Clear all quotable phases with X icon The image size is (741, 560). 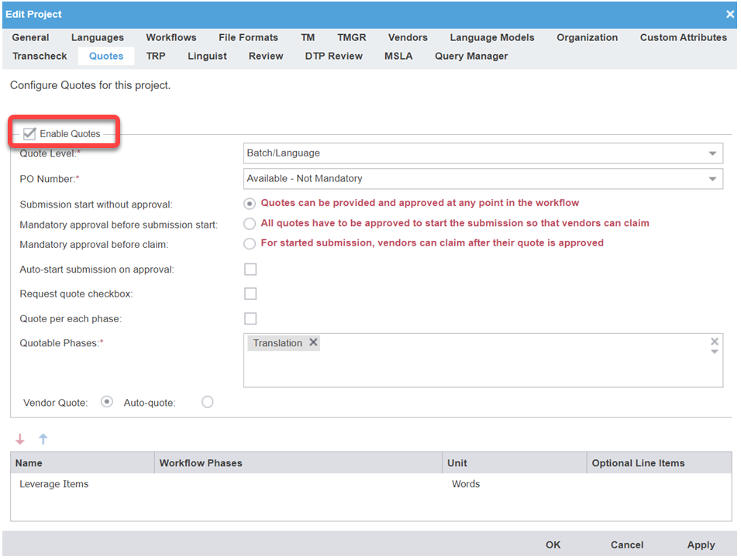point(715,342)
